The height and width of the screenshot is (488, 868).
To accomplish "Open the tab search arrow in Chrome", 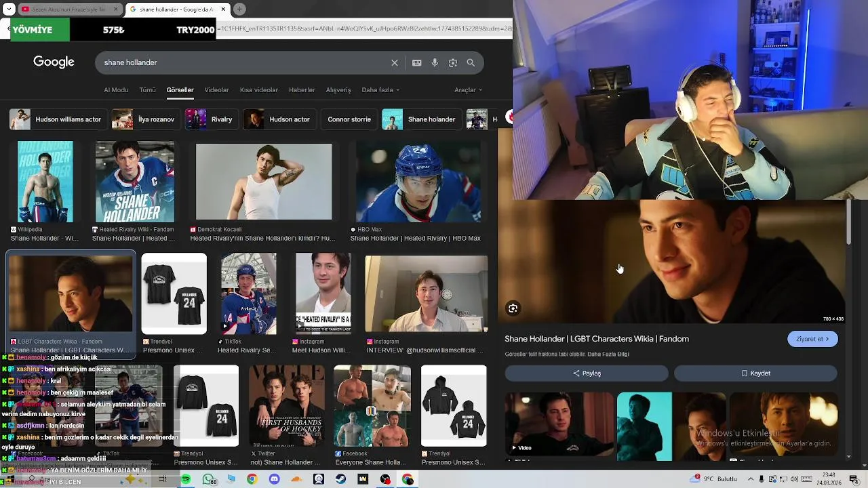I will pos(9,9).
